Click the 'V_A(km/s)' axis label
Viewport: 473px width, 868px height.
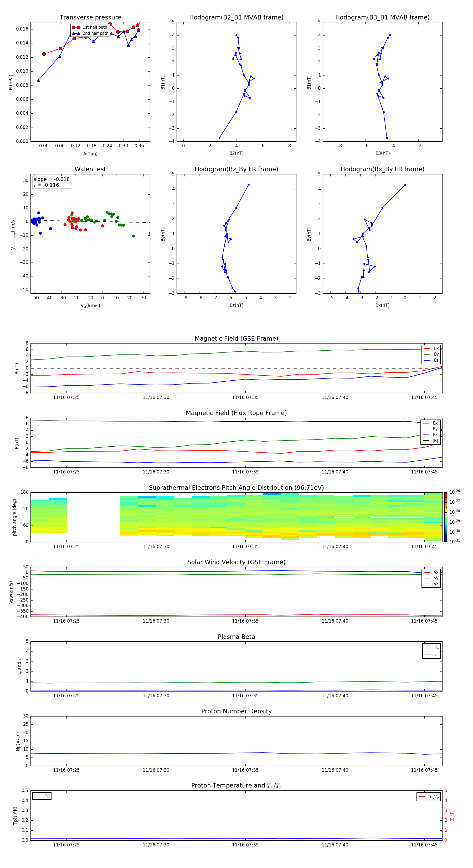(x=90, y=306)
